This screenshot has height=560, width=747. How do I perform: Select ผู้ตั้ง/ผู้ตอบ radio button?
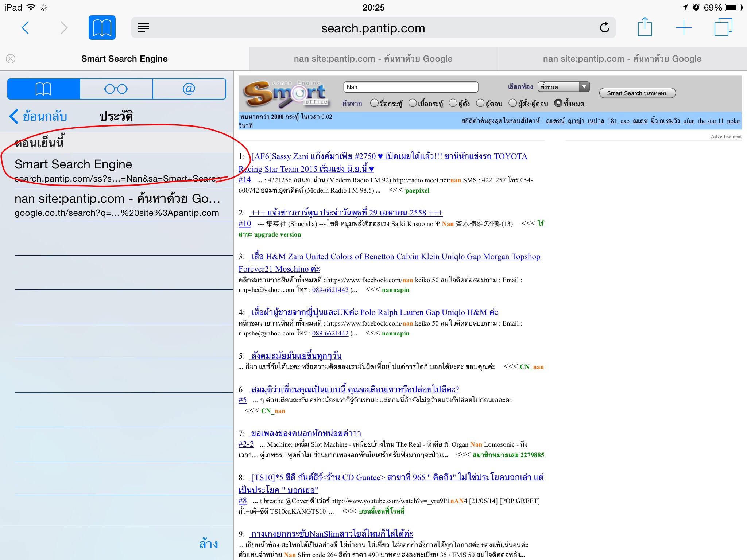(513, 103)
